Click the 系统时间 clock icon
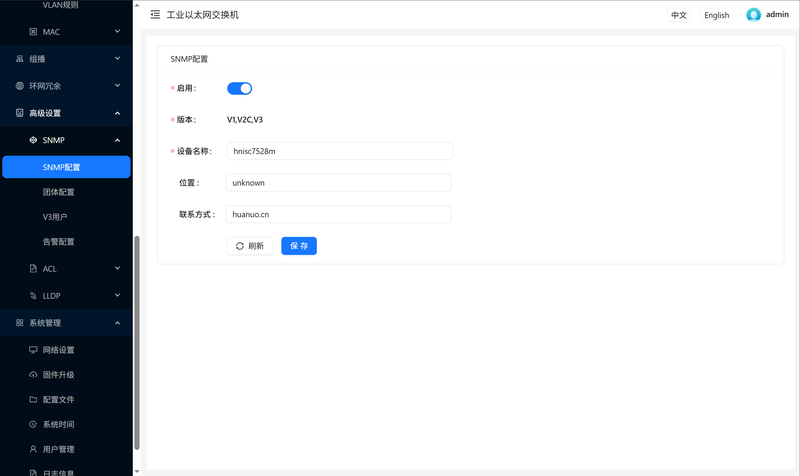Screen dimensions: 800x476 pos(33,424)
